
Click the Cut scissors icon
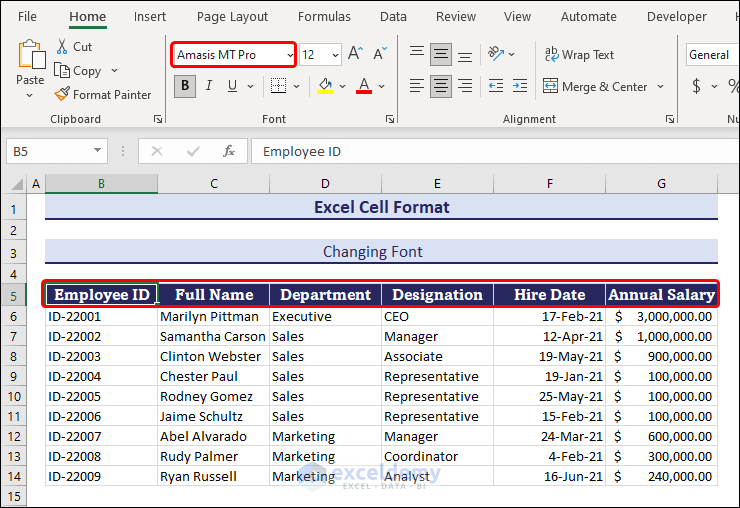62,47
